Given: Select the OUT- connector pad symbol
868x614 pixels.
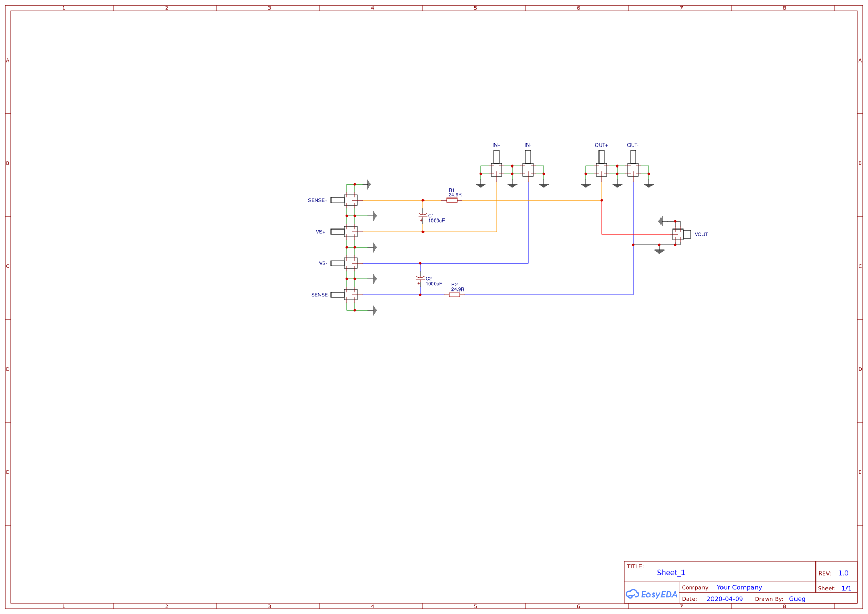Looking at the screenshot, I should (633, 169).
